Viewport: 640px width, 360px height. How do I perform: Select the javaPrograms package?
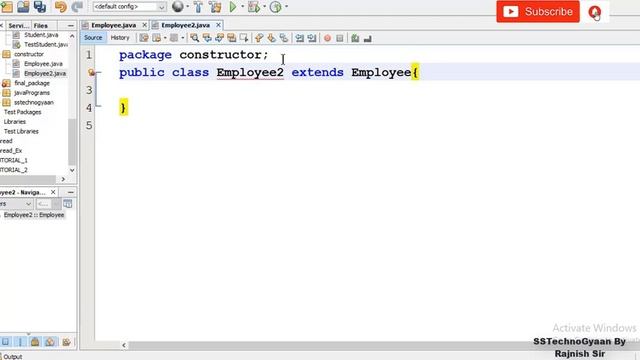32,93
